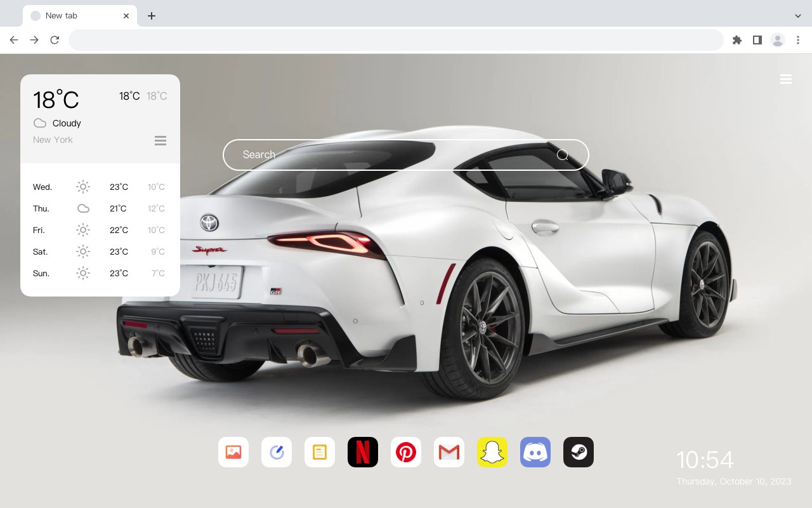812x508 pixels.
Task: Open the Steam shortcut
Action: [579, 452]
